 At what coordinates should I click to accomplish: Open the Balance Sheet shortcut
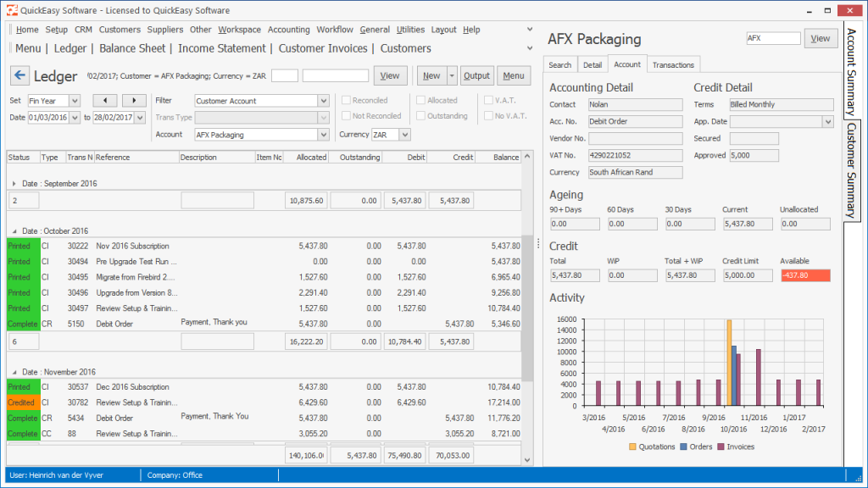[x=132, y=48]
